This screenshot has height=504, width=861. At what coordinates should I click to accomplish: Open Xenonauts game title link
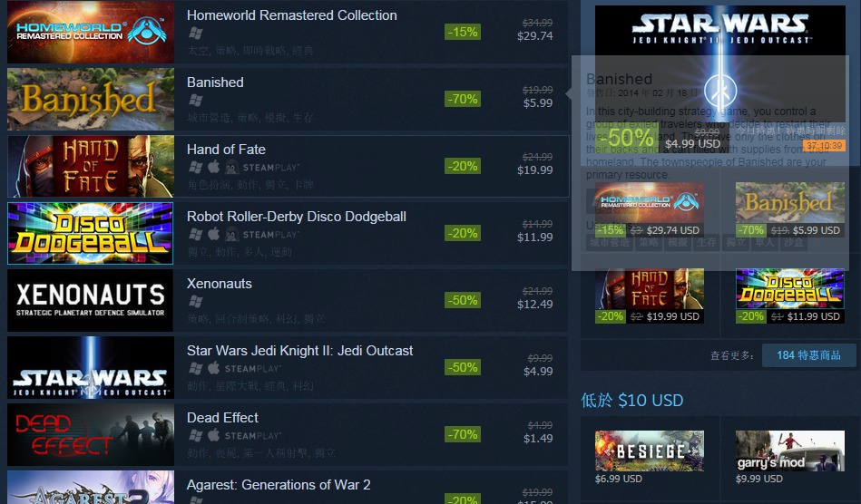click(x=219, y=284)
